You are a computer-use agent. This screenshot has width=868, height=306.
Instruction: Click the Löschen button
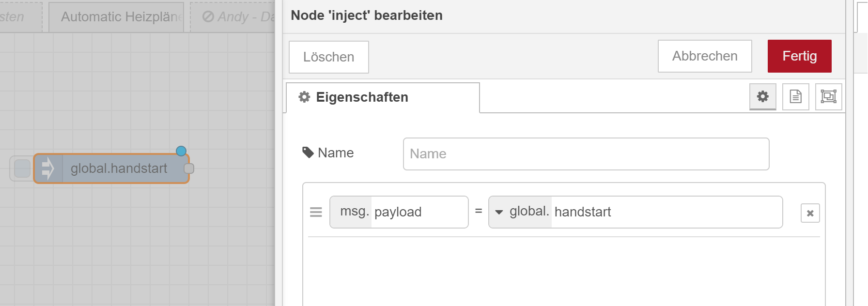pyautogui.click(x=329, y=57)
